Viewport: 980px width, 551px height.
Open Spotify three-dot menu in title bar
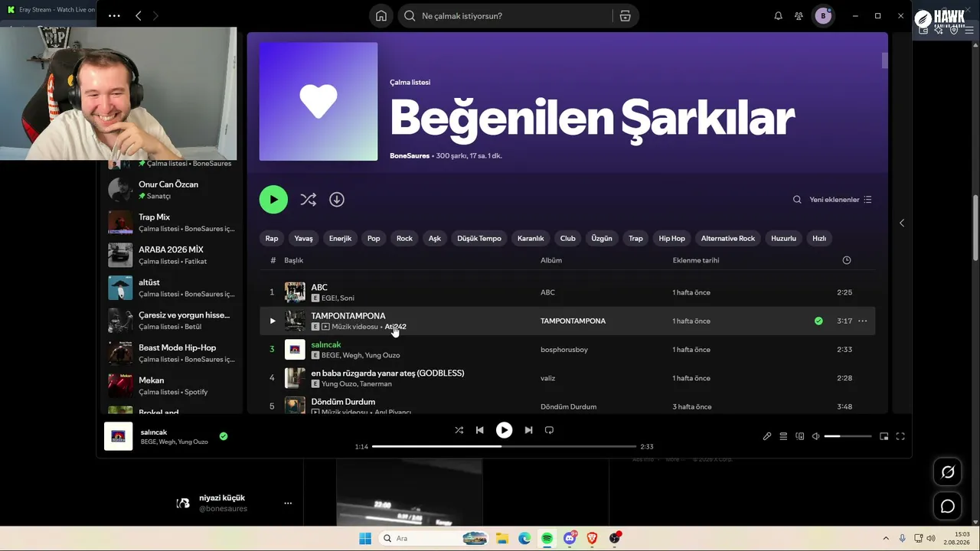114,16
